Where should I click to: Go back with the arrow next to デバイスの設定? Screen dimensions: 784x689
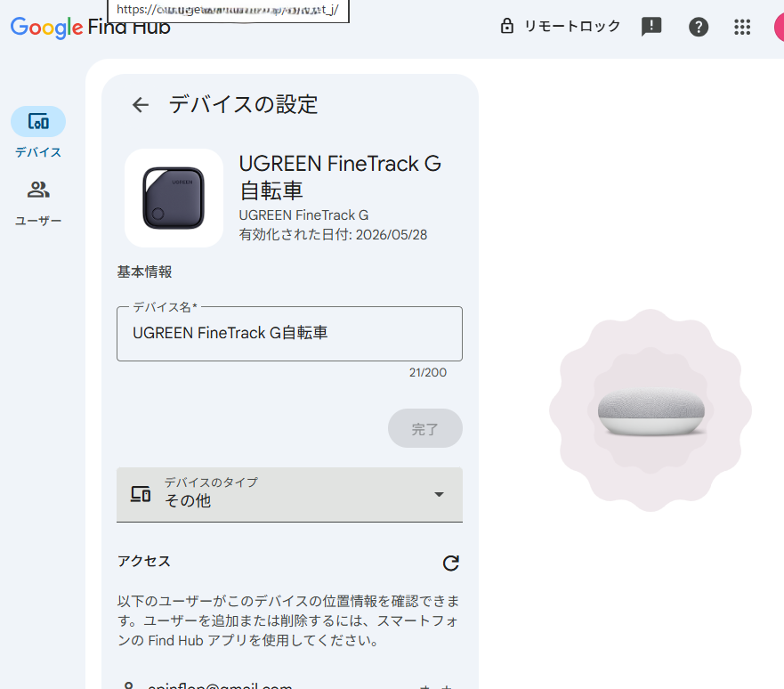pyautogui.click(x=141, y=104)
